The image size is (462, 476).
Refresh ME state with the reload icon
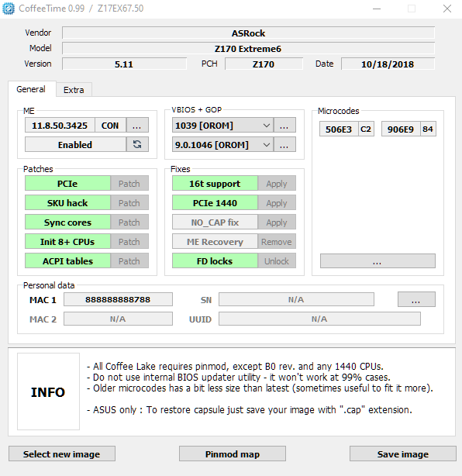coord(137,144)
